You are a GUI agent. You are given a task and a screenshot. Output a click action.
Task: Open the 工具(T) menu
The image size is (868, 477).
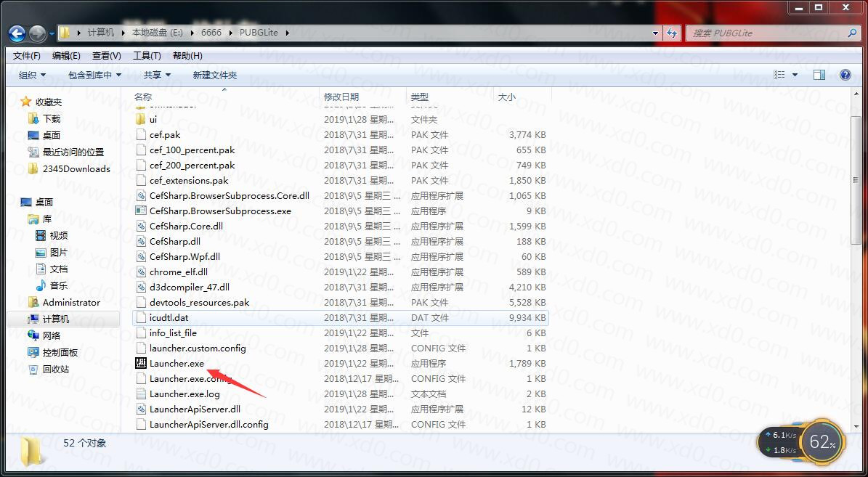pyautogui.click(x=147, y=56)
